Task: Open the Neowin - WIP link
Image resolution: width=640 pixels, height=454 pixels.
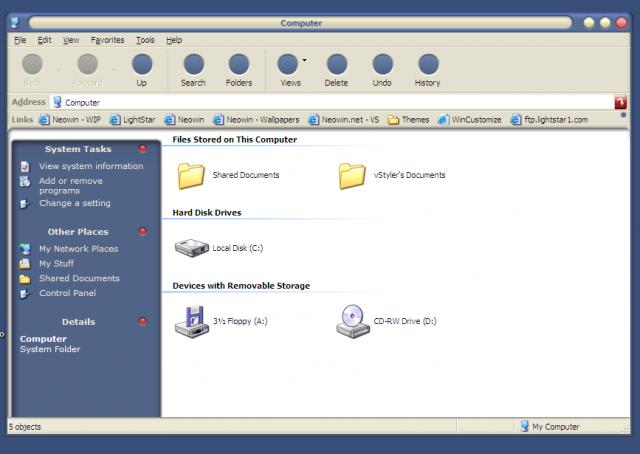Action: (70, 120)
